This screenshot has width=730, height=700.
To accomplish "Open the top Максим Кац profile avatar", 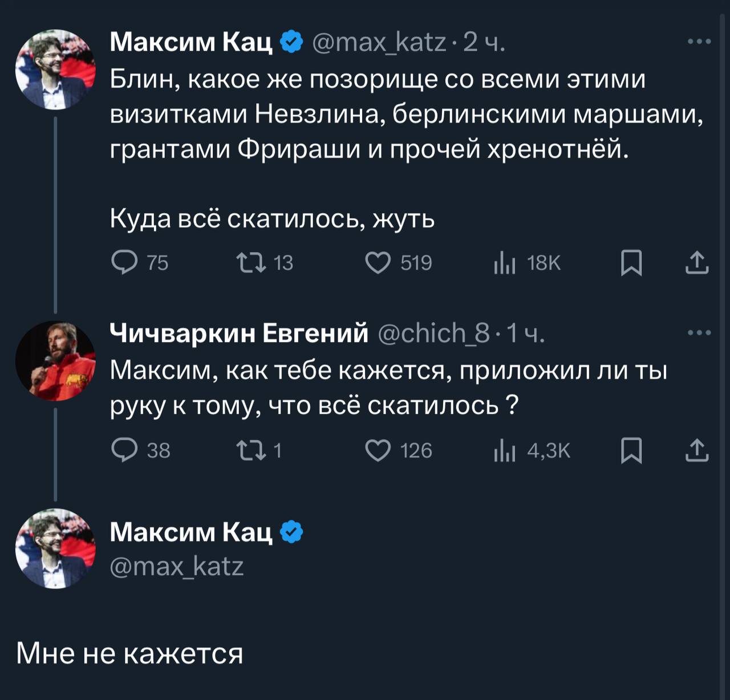I will coord(55,70).
